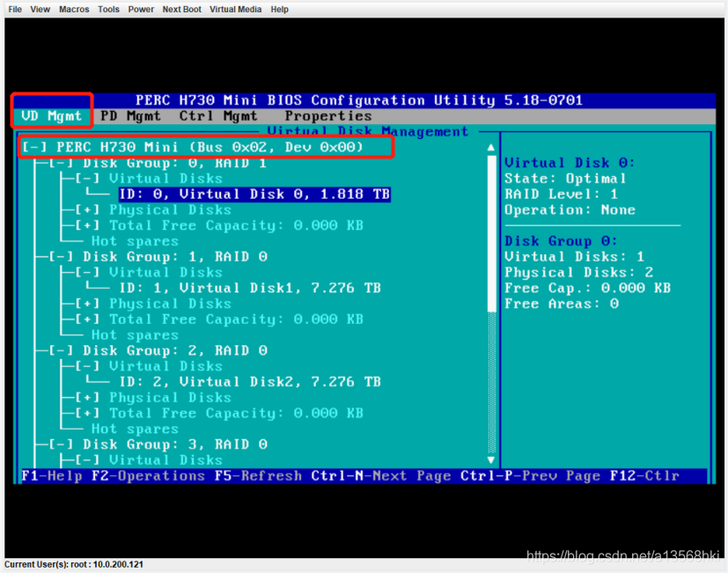Switch to the Properties tab
Image resolution: width=728 pixels, height=573 pixels.
(x=328, y=115)
